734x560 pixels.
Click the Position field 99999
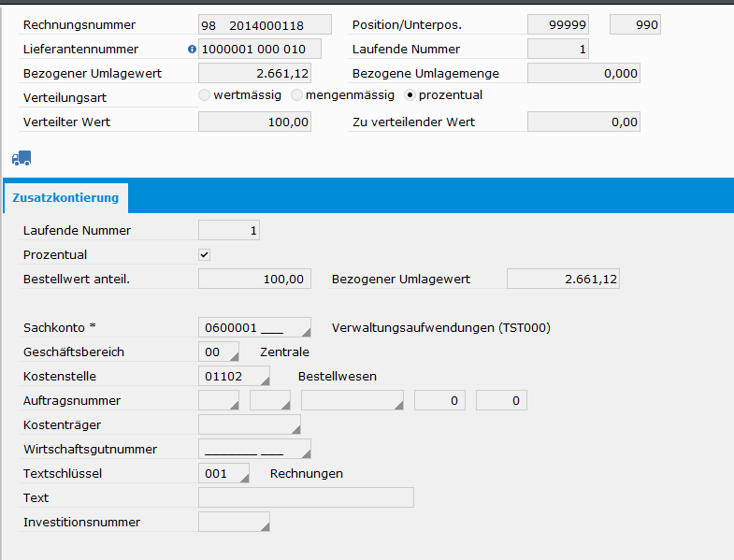[558, 24]
